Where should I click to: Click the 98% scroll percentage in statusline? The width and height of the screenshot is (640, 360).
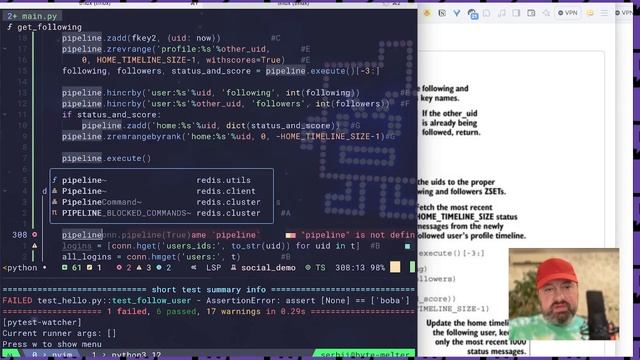pos(378,268)
